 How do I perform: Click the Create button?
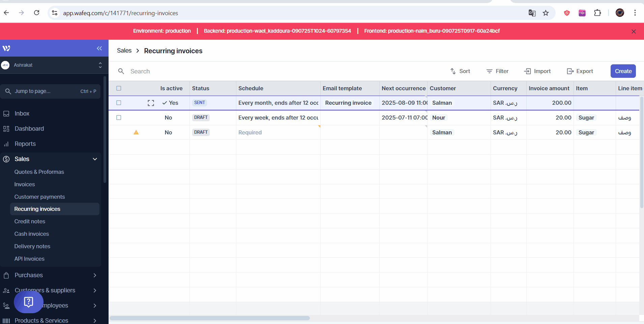623,71
